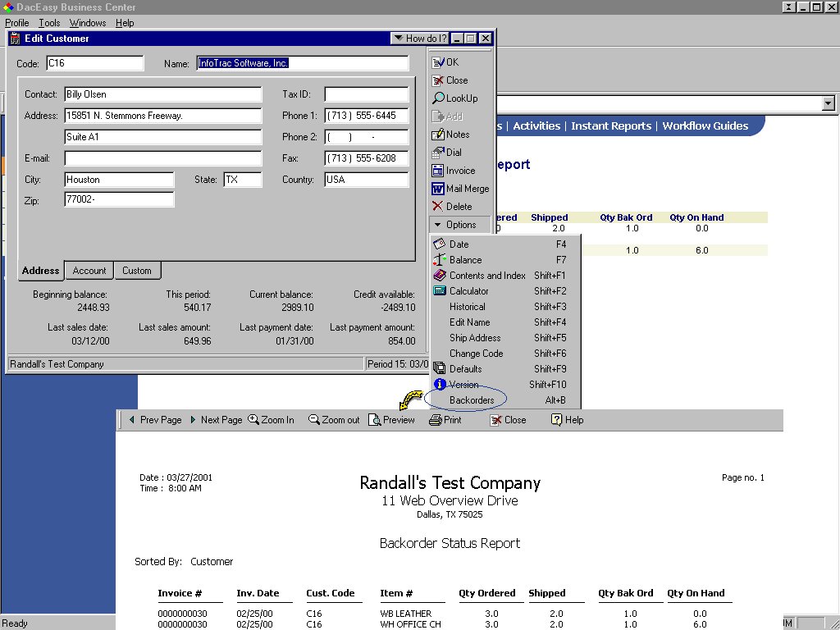Click the Phone 1 field
This screenshot has height=630, width=840.
[x=367, y=116]
